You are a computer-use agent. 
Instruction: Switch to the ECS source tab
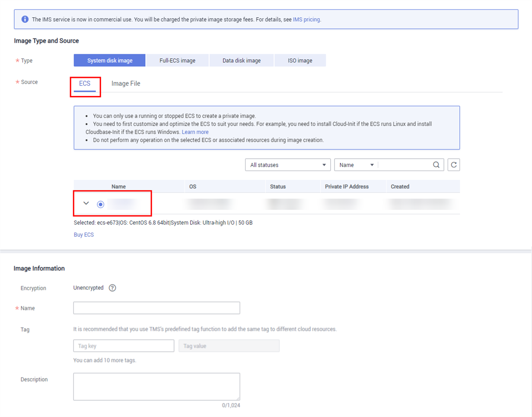coord(85,83)
